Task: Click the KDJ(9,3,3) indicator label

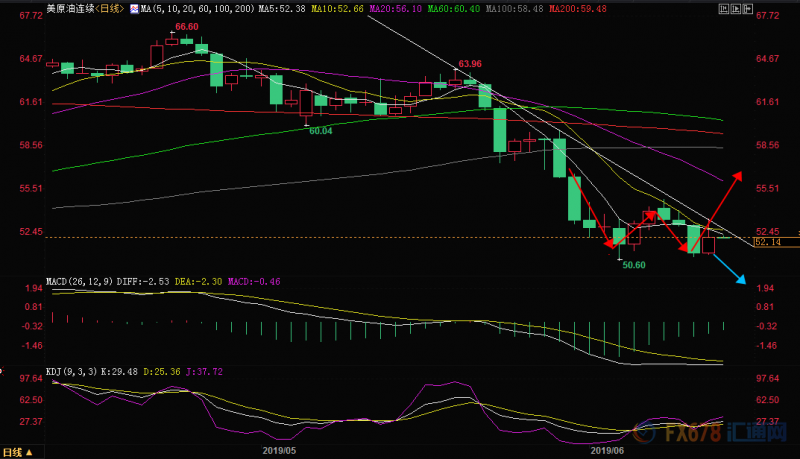Action: tap(71, 372)
